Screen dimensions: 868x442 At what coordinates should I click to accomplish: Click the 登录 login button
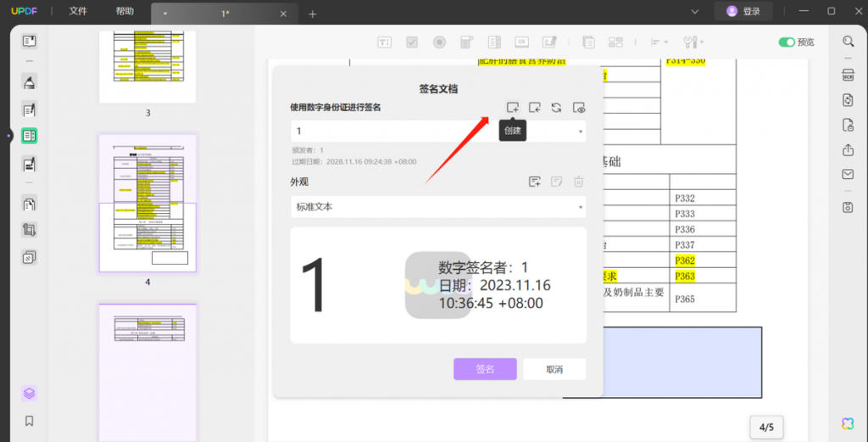745,12
